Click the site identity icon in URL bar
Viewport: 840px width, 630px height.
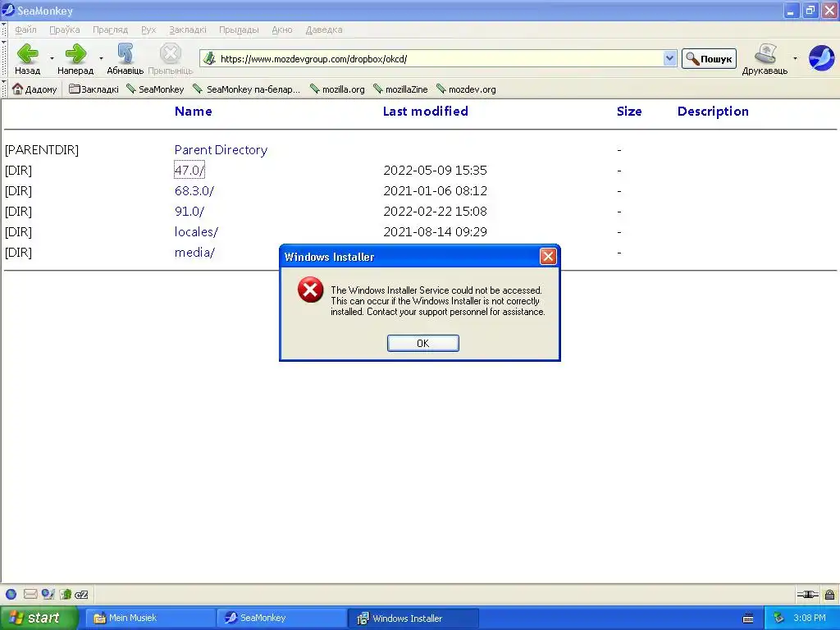(209, 58)
